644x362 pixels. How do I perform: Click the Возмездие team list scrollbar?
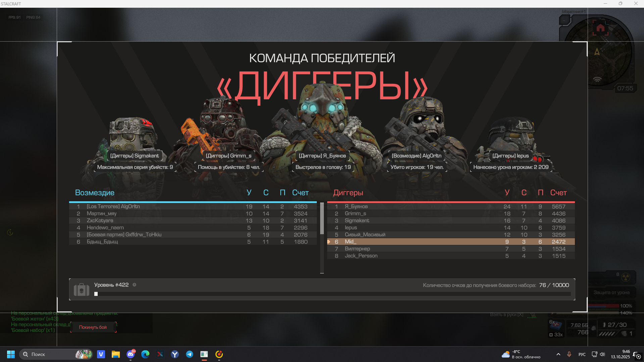pyautogui.click(x=322, y=218)
